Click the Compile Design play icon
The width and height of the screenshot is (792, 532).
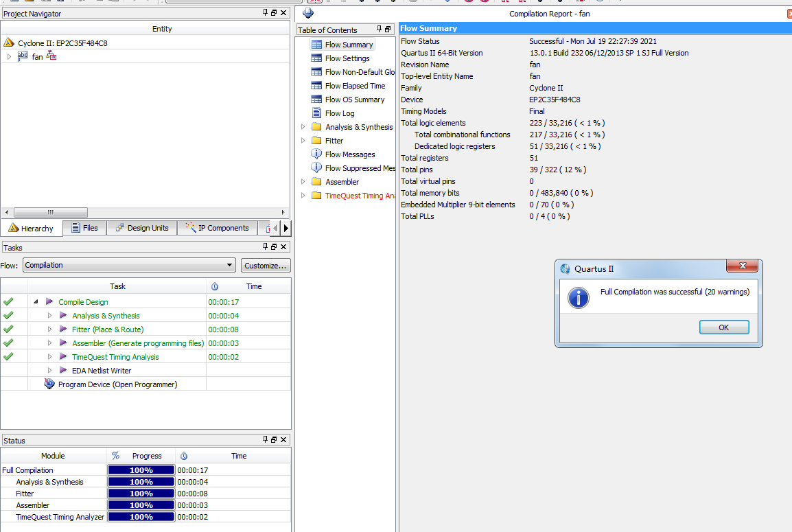pos(49,302)
